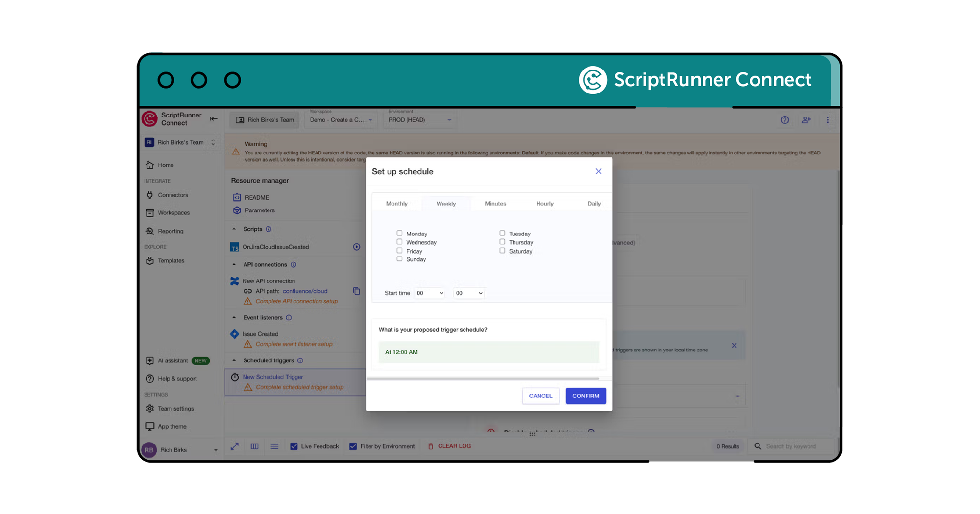This screenshot has width=980, height=514.
Task: Open the team switcher in the sidebar
Action: pos(180,143)
